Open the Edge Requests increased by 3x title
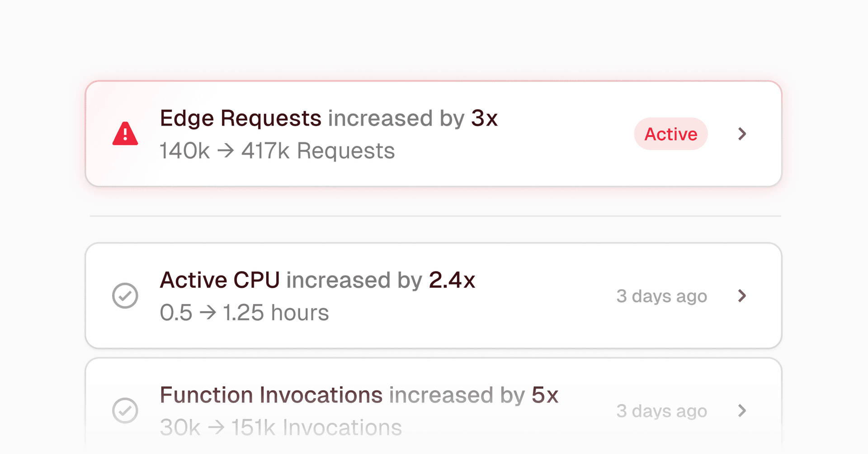 click(x=329, y=118)
